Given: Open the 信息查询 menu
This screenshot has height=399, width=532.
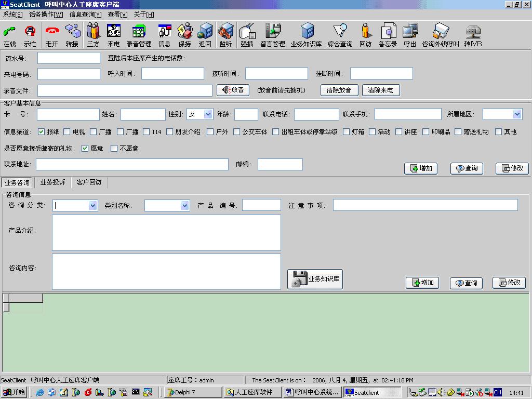Looking at the screenshot, I should [85, 15].
